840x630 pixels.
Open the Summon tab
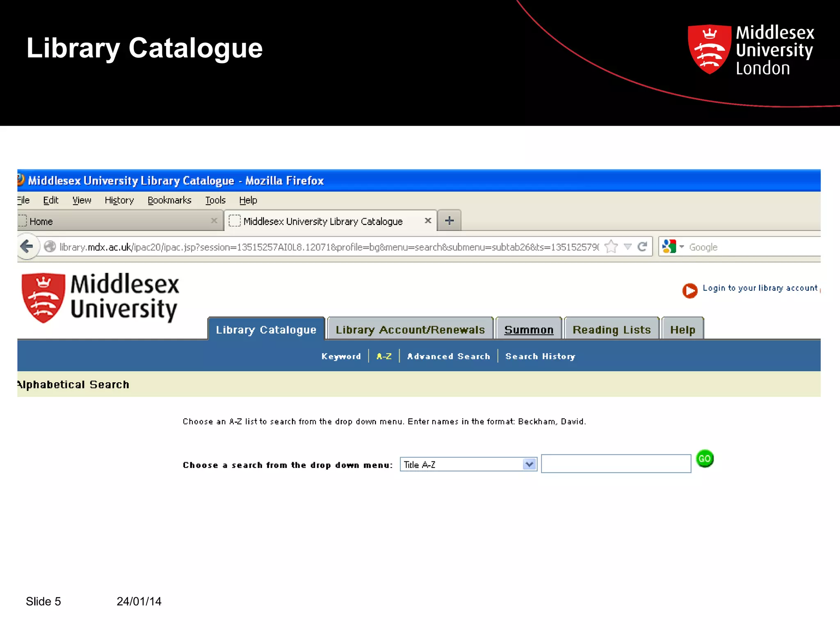tap(529, 329)
